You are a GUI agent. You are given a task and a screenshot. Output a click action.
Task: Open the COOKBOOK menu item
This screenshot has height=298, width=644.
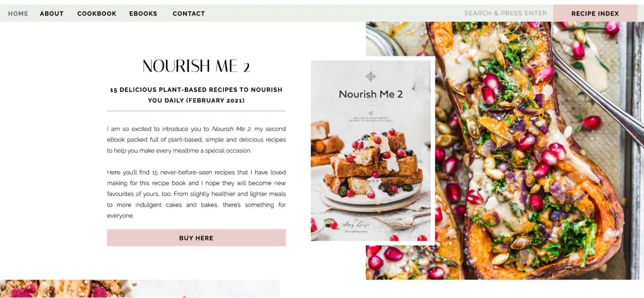coord(97,14)
